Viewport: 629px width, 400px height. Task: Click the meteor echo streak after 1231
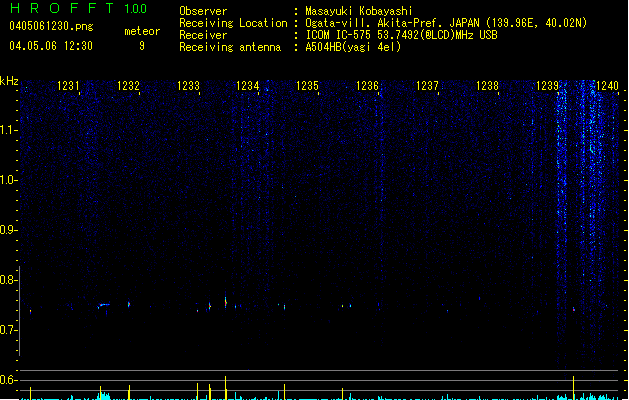point(103,306)
